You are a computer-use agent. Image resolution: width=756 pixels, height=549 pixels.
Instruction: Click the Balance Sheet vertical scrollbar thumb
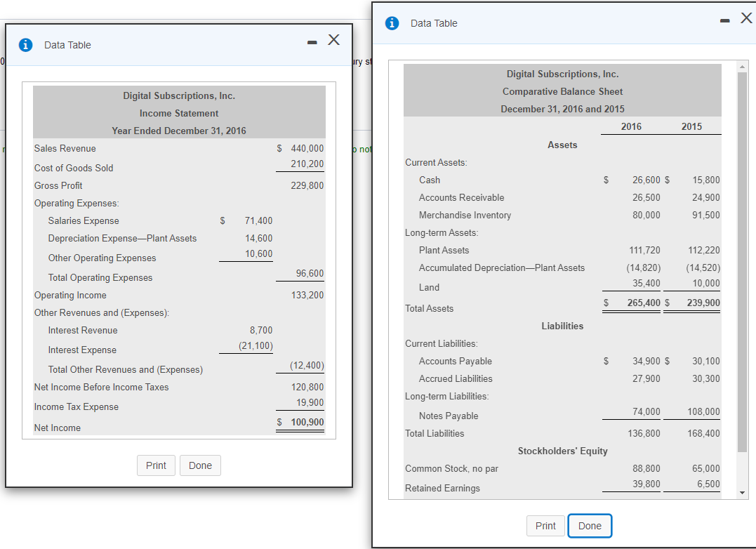[743, 262]
